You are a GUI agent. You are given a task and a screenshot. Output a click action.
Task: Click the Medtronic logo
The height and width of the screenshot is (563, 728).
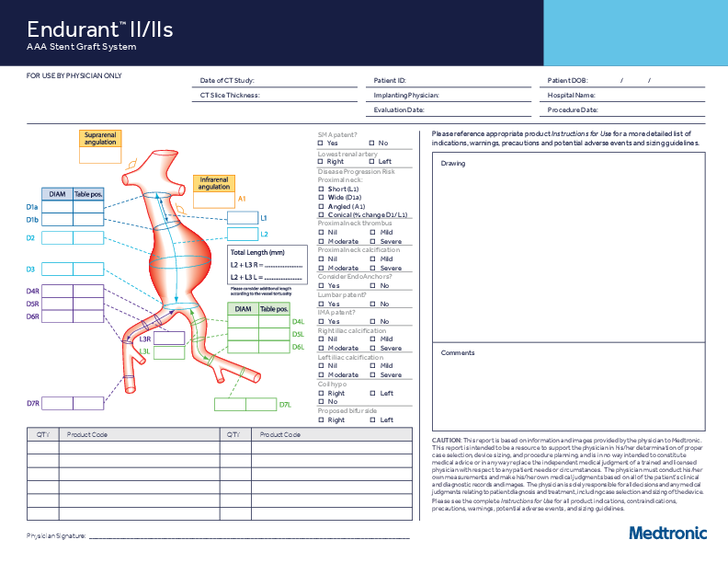pyautogui.click(x=667, y=533)
